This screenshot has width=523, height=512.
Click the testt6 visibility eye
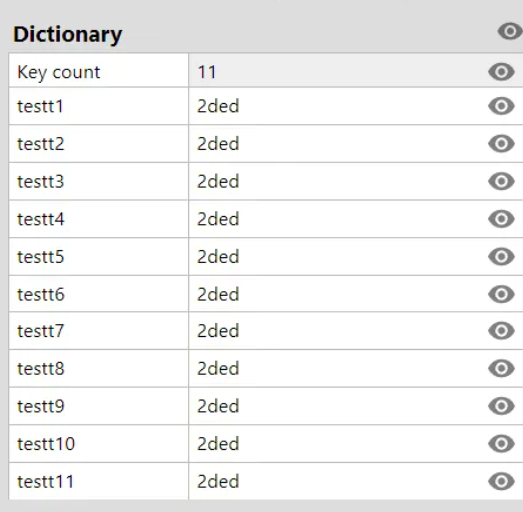[x=501, y=294]
